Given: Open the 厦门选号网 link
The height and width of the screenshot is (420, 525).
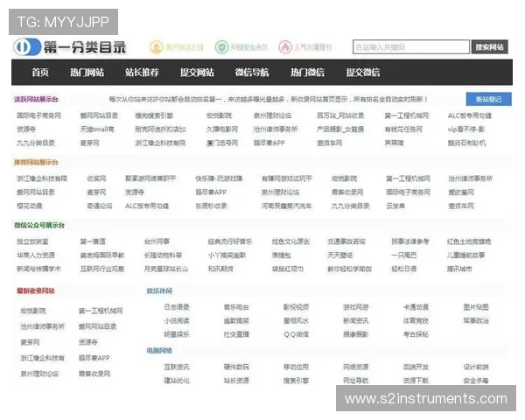Looking at the screenshot, I should (x=222, y=143).
